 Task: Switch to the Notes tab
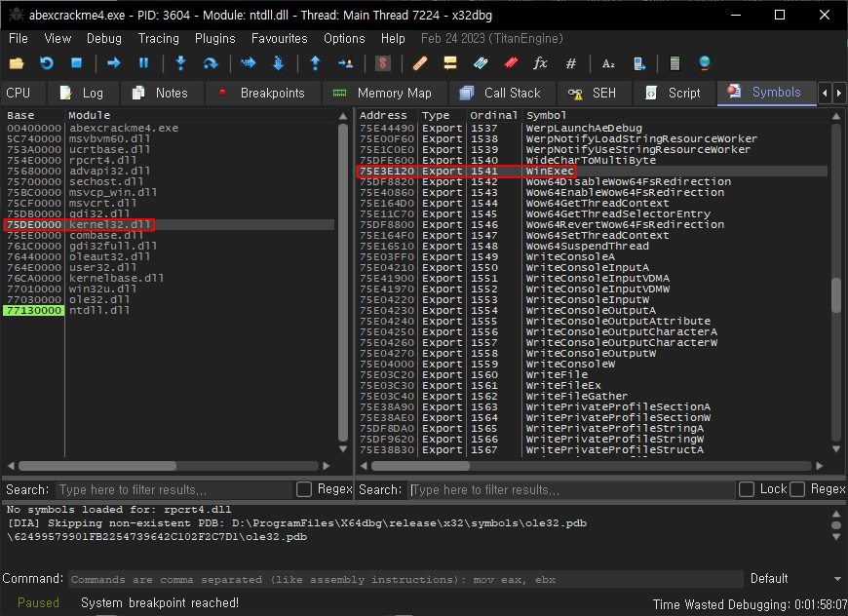[162, 93]
